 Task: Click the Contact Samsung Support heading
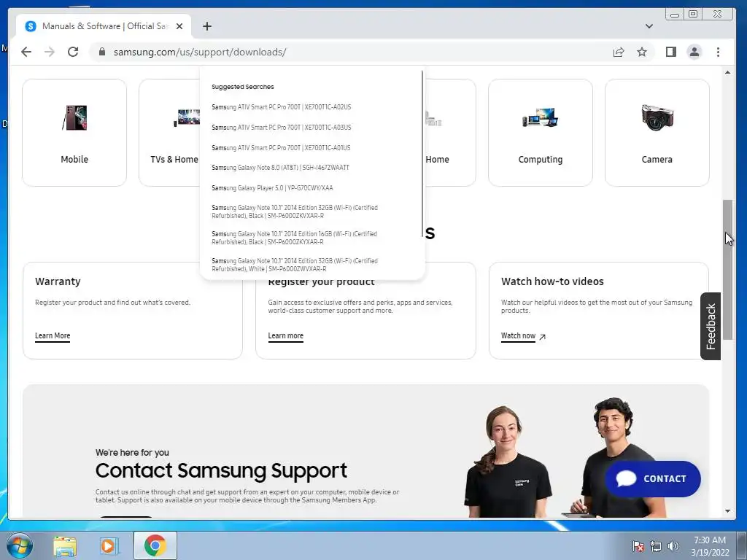[221, 470]
